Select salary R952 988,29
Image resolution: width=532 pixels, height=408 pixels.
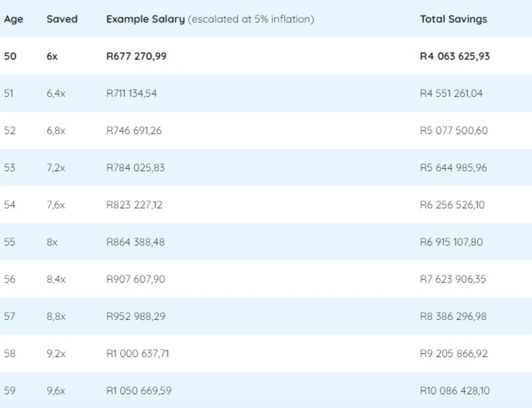136,317
